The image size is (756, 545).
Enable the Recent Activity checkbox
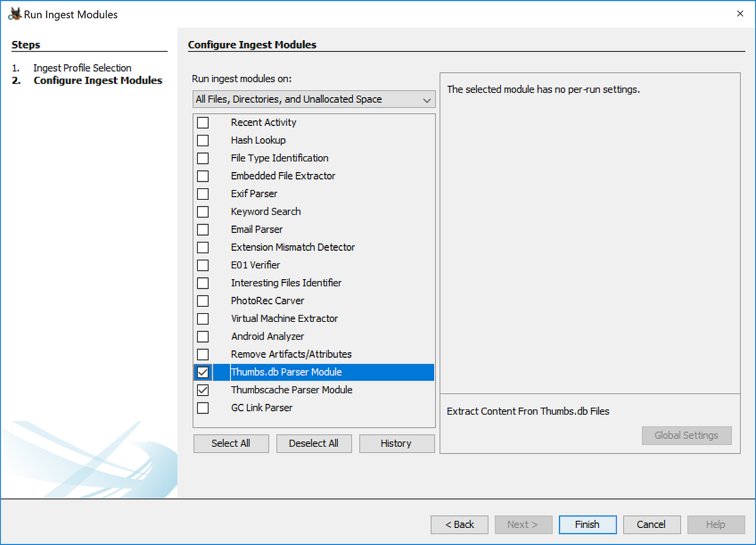click(x=203, y=122)
